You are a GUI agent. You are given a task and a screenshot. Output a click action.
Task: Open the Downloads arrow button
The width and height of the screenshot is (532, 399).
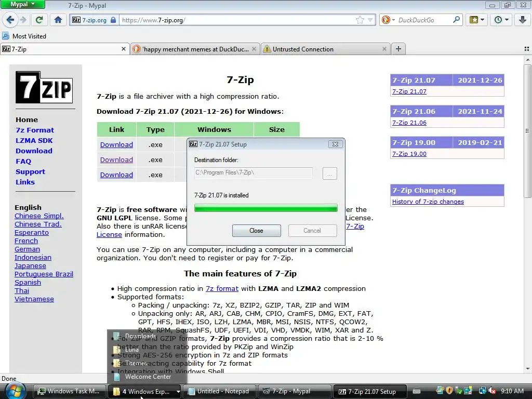[523, 20]
